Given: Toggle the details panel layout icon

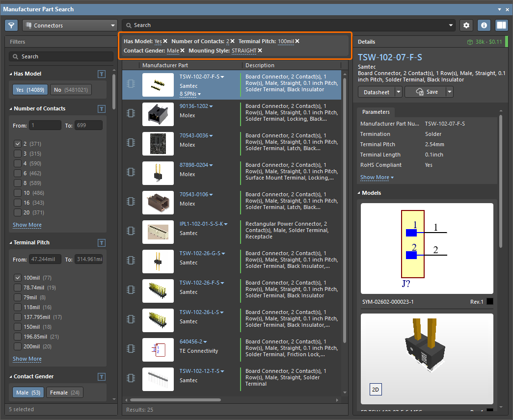Looking at the screenshot, I should [x=501, y=26].
